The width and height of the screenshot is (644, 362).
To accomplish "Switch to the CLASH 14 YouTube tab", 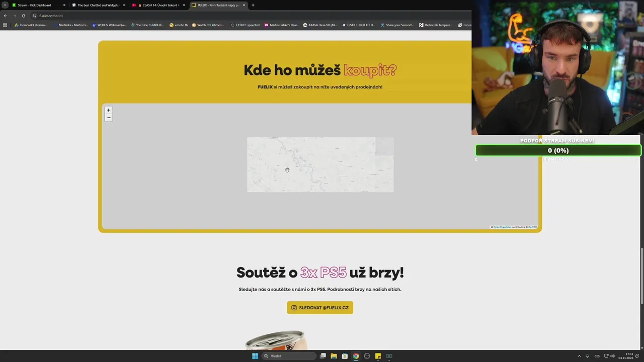I will point(158,5).
